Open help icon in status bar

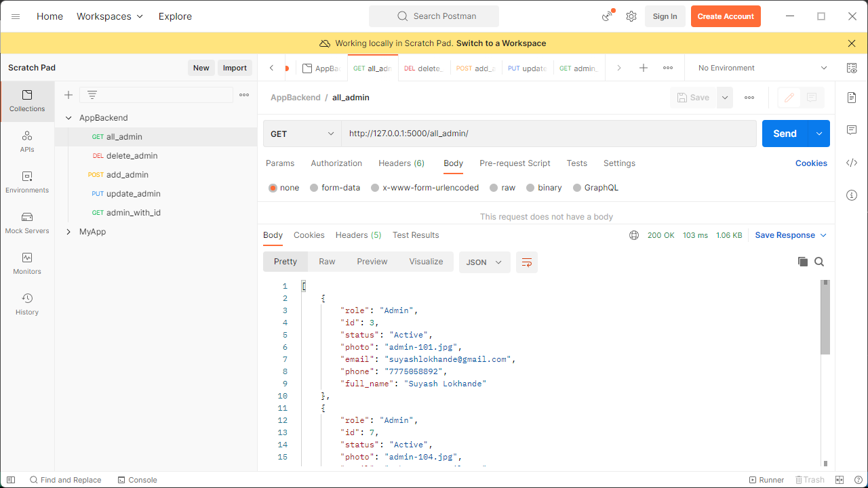pos(859,480)
